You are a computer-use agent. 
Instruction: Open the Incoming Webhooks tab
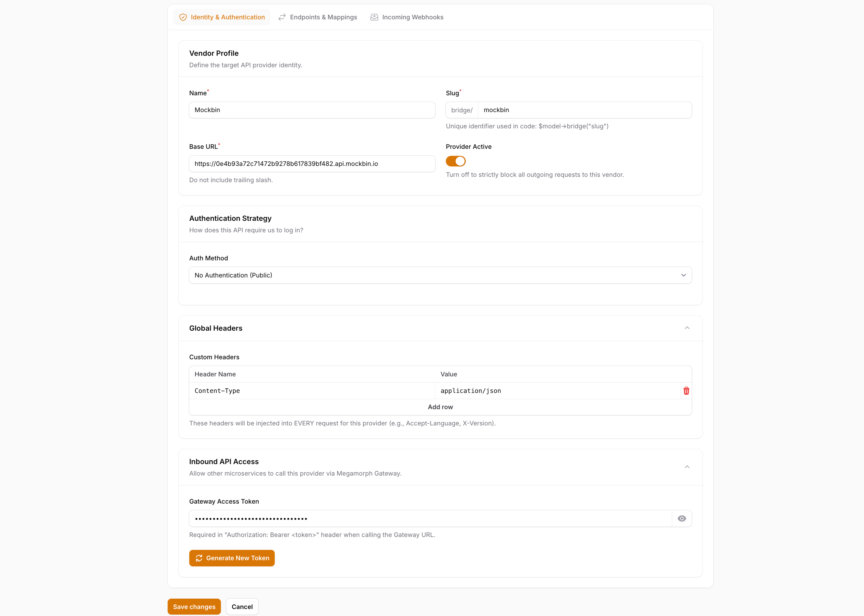412,17
